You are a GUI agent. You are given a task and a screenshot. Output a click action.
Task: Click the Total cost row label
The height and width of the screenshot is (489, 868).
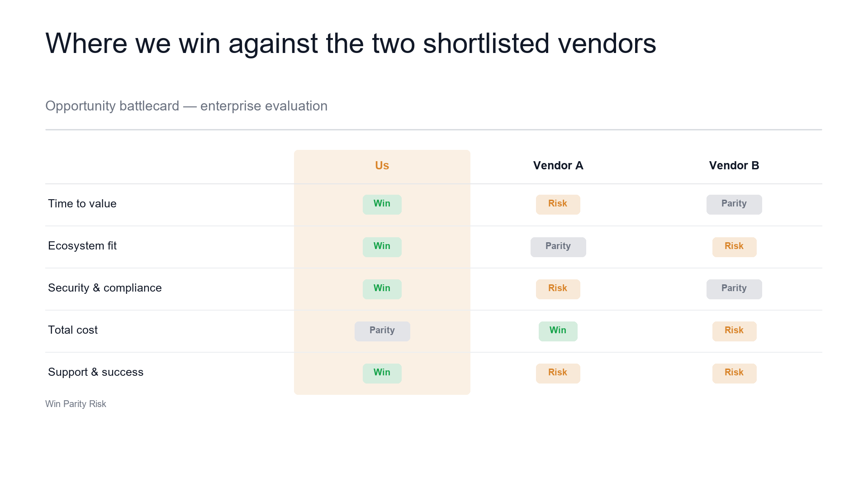(73, 330)
